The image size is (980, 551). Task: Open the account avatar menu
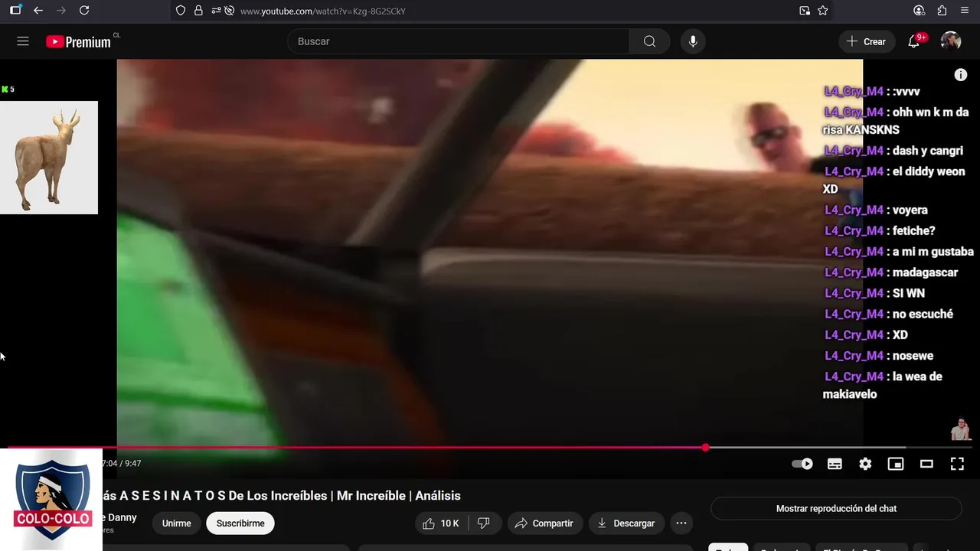click(x=951, y=41)
